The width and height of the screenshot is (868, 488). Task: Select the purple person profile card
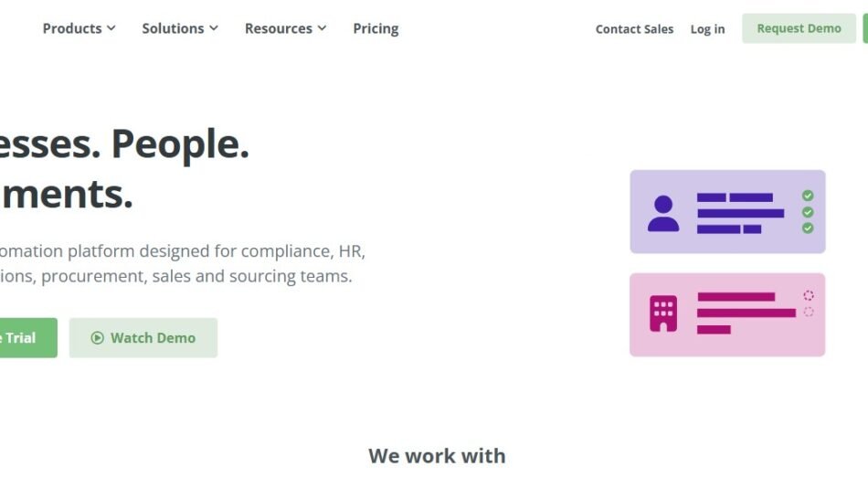pos(727,211)
